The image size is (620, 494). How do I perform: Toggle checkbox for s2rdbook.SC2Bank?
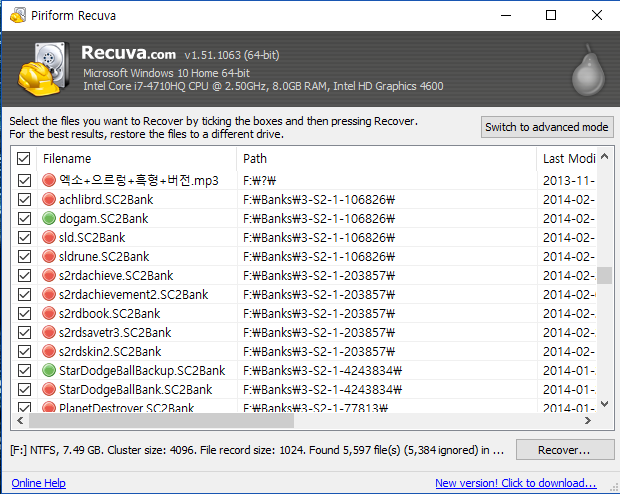(x=25, y=313)
